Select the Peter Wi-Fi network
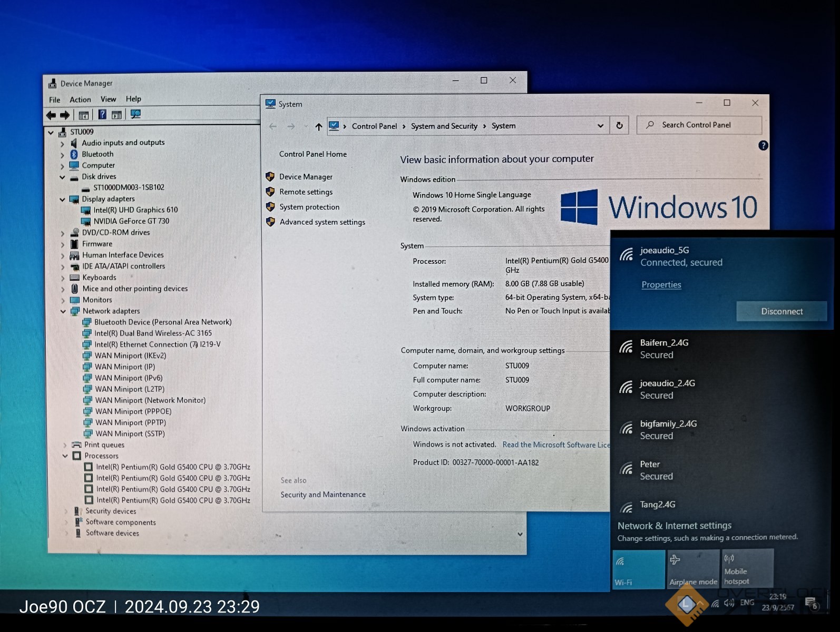Screen dimensions: 840x632 click(x=722, y=470)
